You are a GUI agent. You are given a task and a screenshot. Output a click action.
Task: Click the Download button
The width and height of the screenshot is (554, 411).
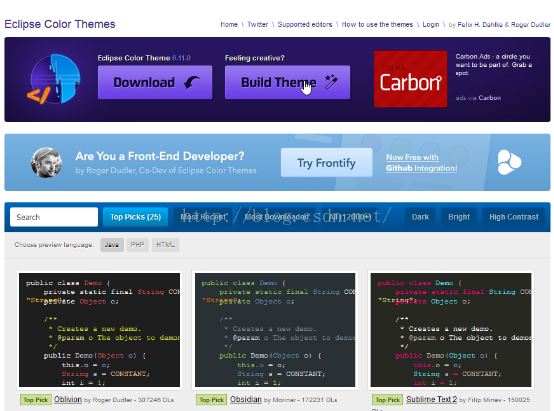pos(155,82)
